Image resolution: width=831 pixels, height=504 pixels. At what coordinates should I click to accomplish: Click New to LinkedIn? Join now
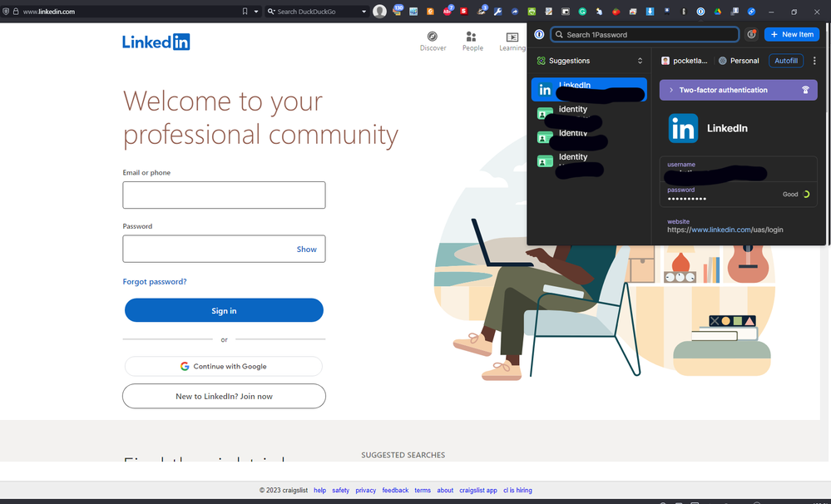pyautogui.click(x=225, y=397)
